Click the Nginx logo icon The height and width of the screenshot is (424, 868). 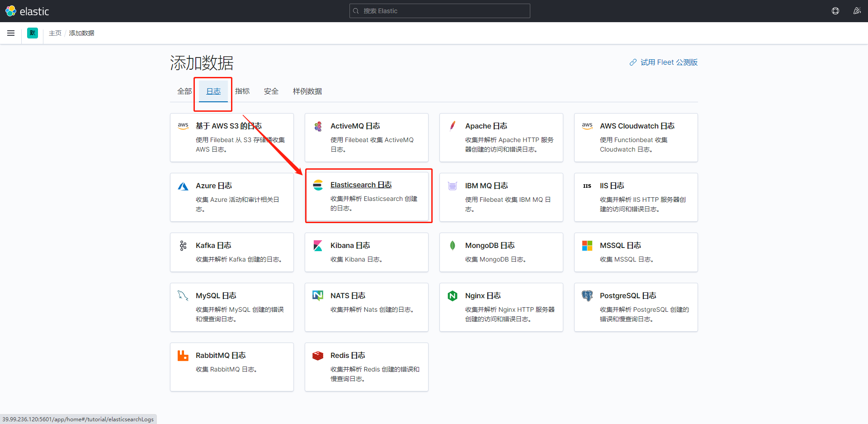(453, 296)
